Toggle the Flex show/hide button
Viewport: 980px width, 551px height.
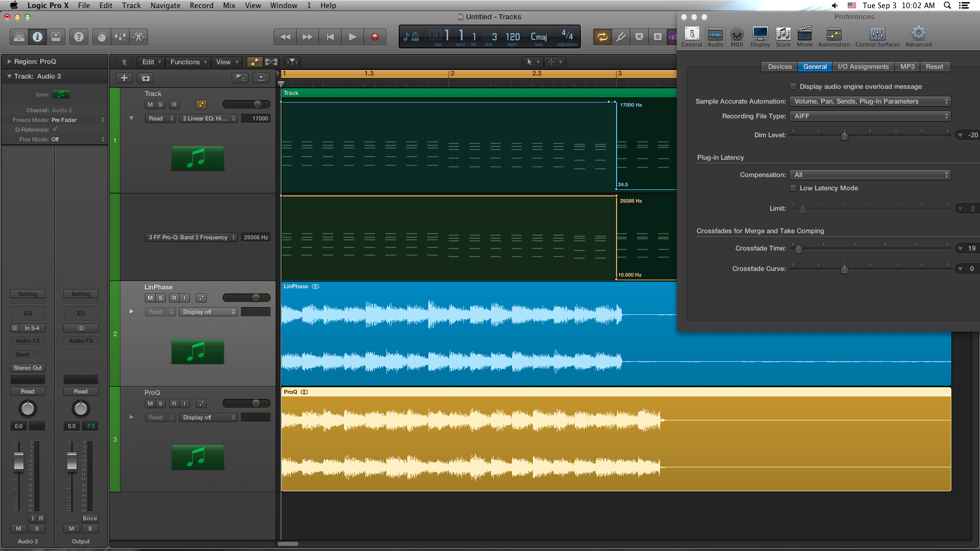tap(271, 62)
